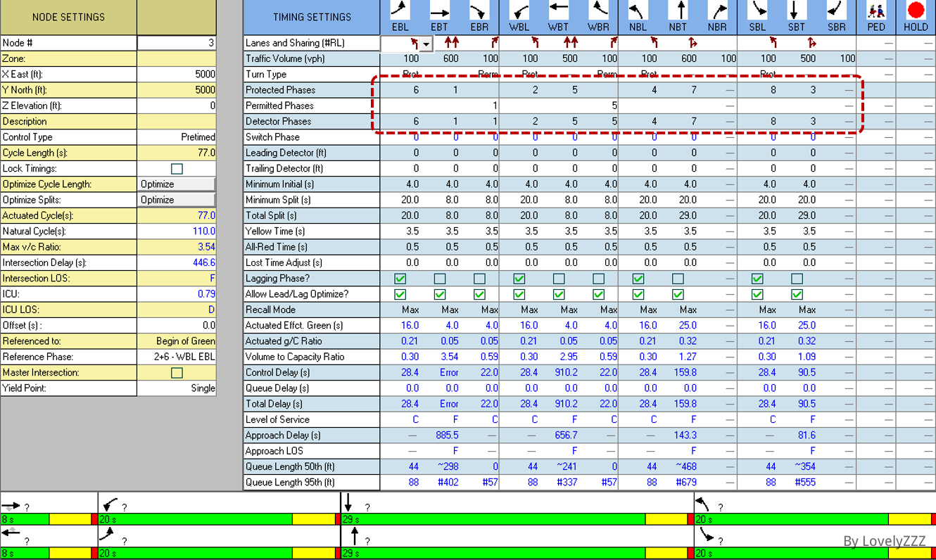Select the NBL column header icon
The image size is (936, 560).
point(638,11)
